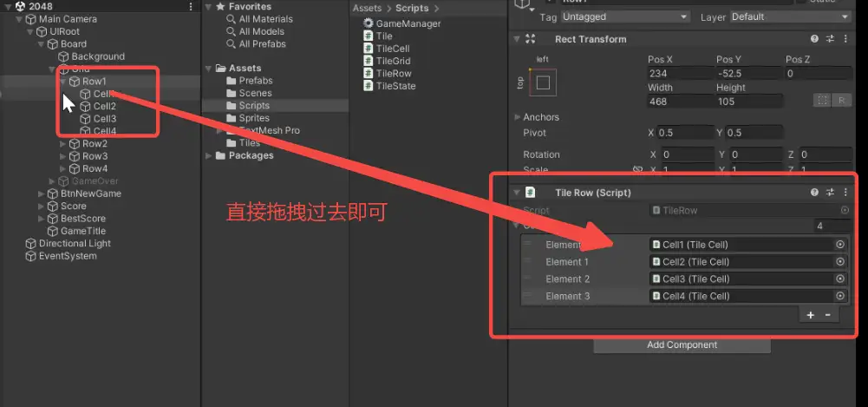Open the Prefabs folder
This screenshot has height=407, width=868.
coord(255,81)
